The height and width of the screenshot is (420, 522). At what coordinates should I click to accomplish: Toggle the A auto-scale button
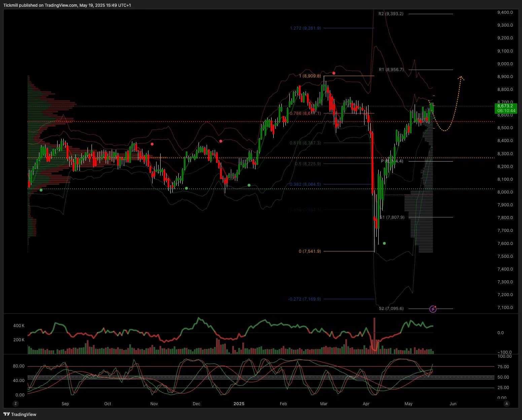coord(507,404)
